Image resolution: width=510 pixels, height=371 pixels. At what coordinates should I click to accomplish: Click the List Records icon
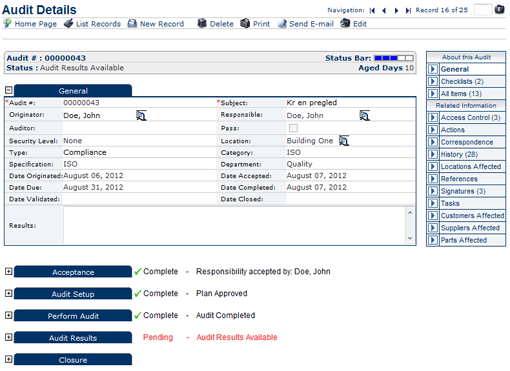click(x=68, y=24)
